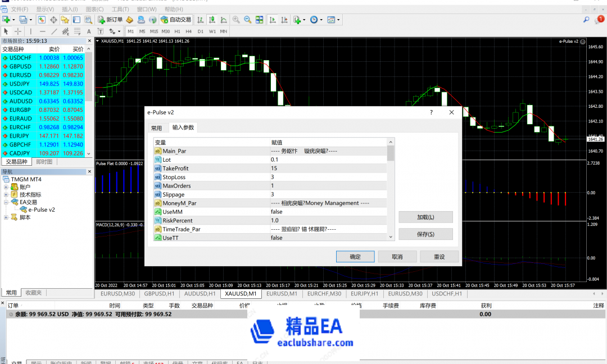Open the Strategy Tester icon
The height and width of the screenshot is (364, 607).
[x=88, y=20]
